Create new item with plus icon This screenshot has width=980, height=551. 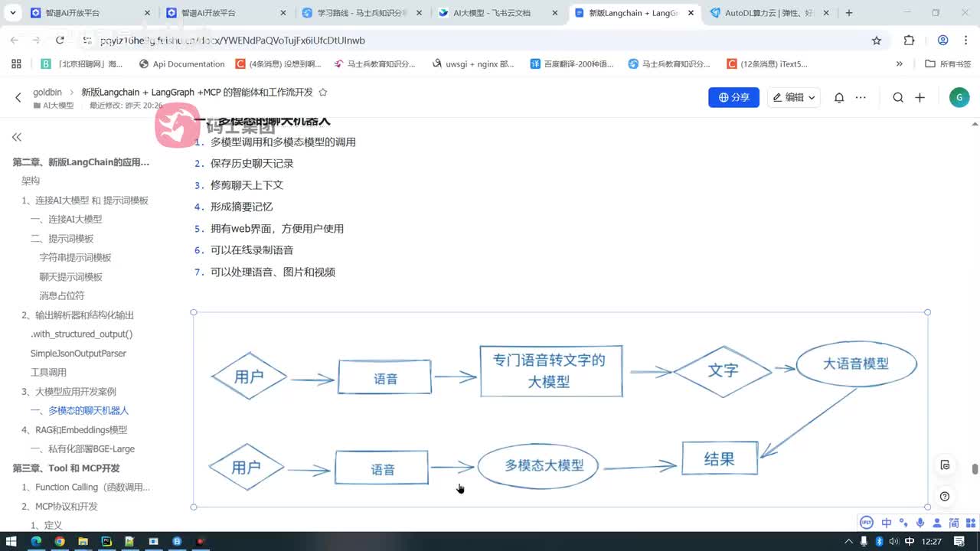[x=920, y=97]
